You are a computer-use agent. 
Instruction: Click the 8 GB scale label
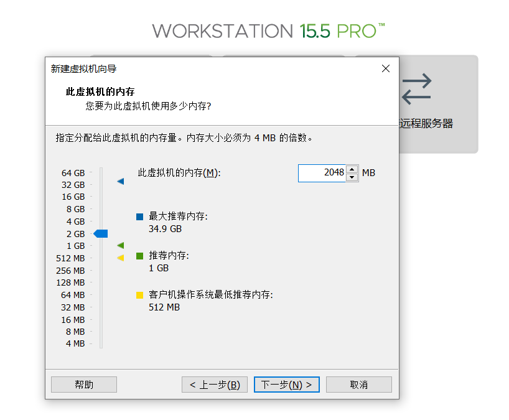point(75,209)
